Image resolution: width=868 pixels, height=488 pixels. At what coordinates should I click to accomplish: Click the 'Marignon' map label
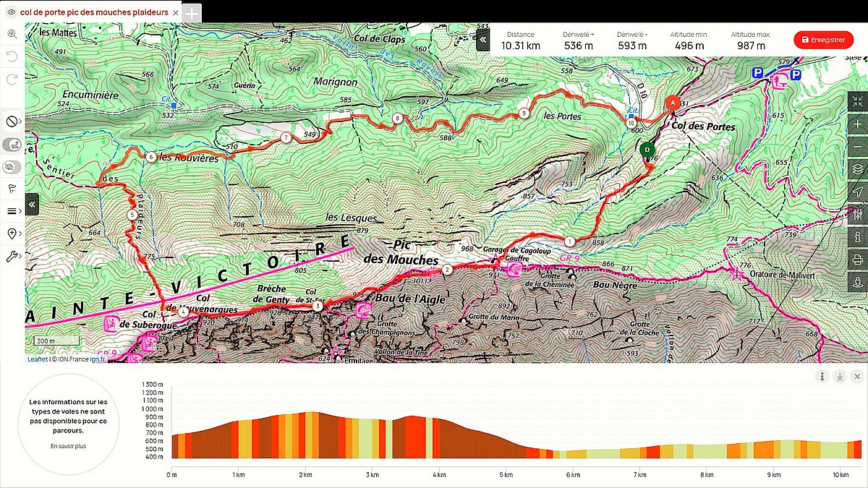[x=336, y=82]
